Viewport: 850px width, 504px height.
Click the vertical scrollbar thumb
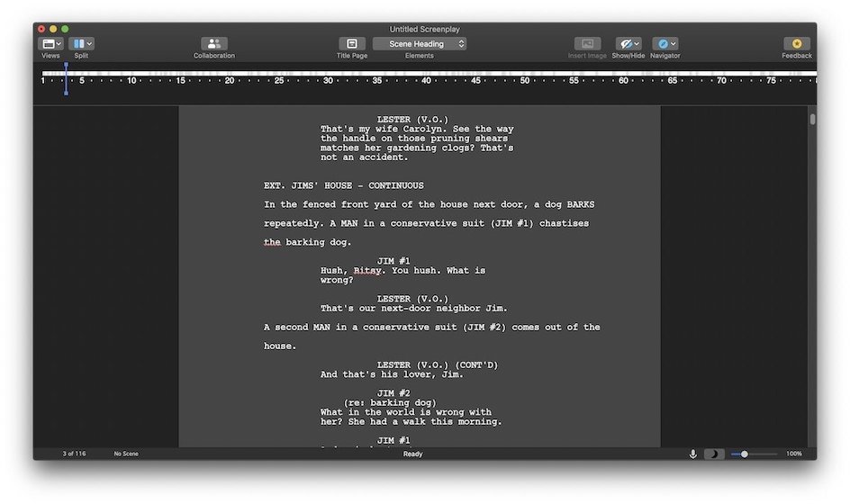(812, 119)
